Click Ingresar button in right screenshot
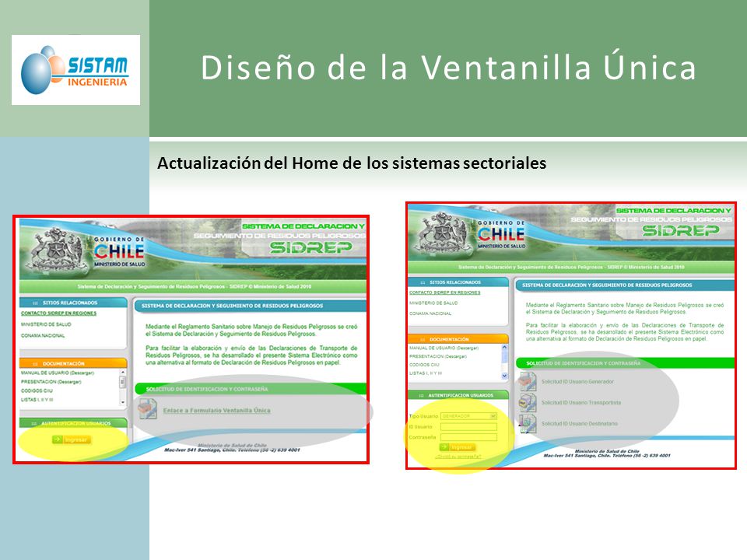This screenshot has height=560, width=747. point(457,447)
